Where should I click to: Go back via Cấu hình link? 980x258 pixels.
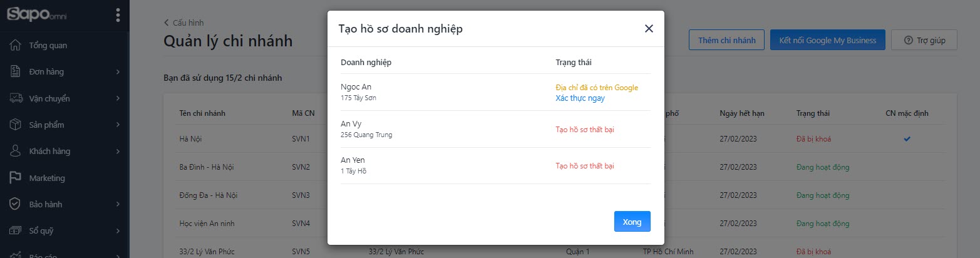click(183, 23)
